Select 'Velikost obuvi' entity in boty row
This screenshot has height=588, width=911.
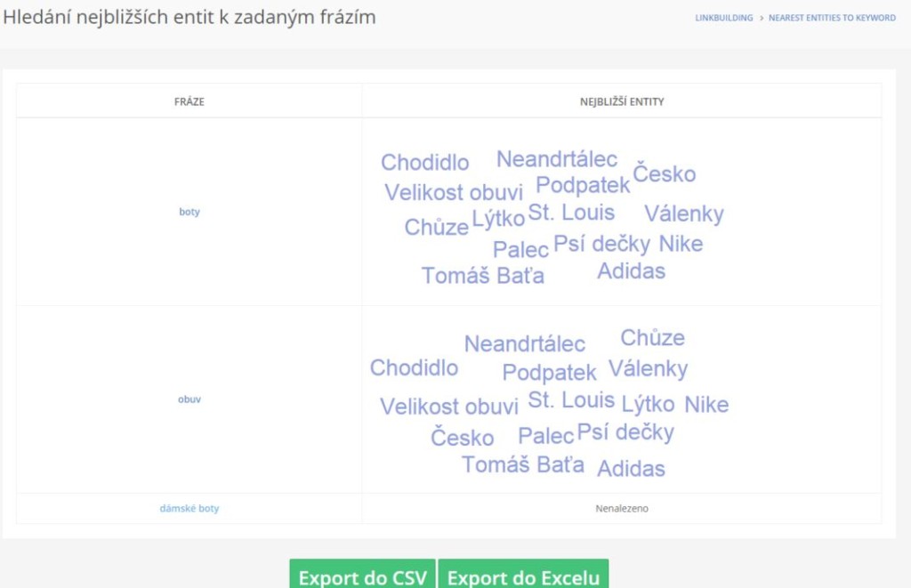pyautogui.click(x=454, y=192)
